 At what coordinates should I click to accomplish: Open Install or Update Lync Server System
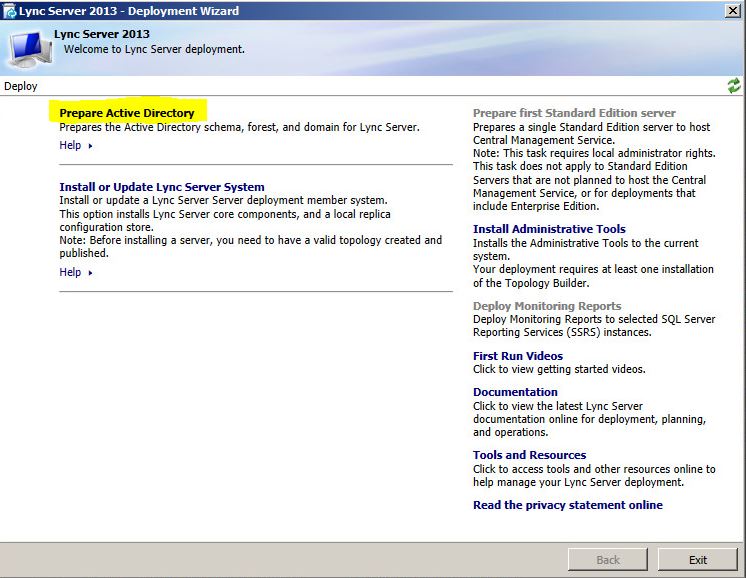tap(162, 187)
